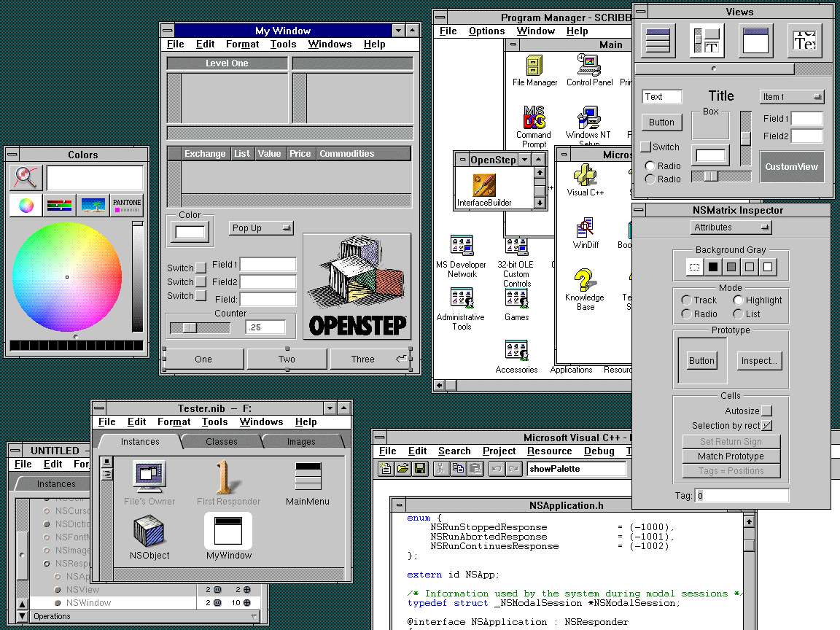Open the Knowledge Base icon

[583, 280]
